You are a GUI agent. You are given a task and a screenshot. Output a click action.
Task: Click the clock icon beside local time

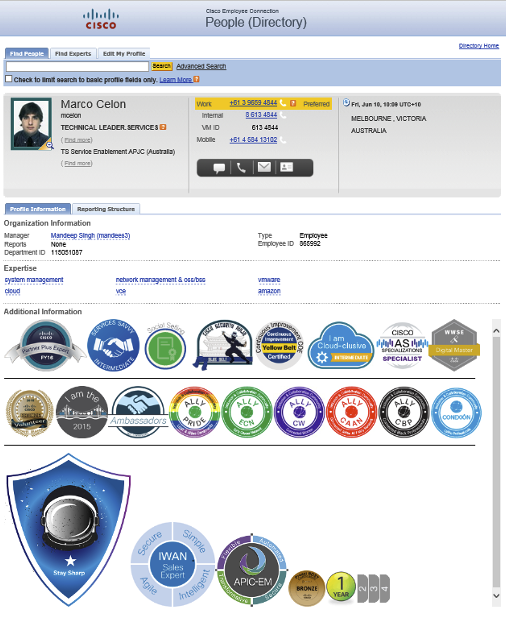pyautogui.click(x=346, y=103)
